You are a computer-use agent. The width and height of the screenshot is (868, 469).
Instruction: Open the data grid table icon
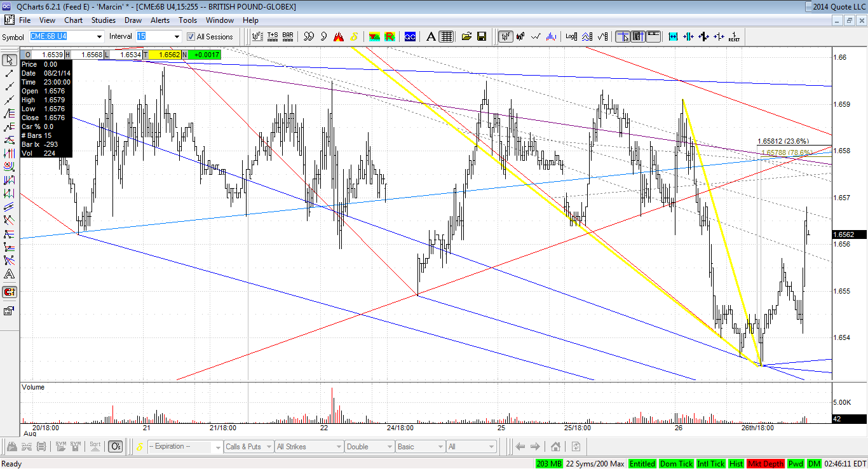446,36
